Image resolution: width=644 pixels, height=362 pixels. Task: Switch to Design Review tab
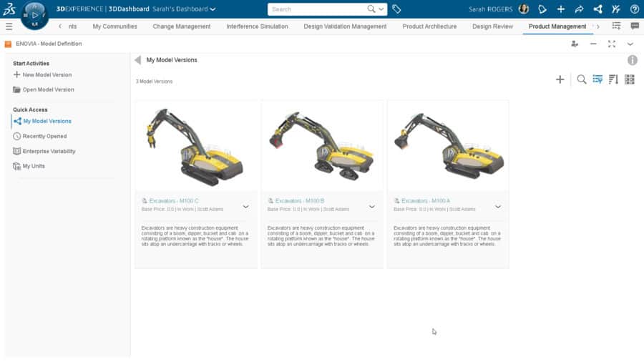point(492,26)
